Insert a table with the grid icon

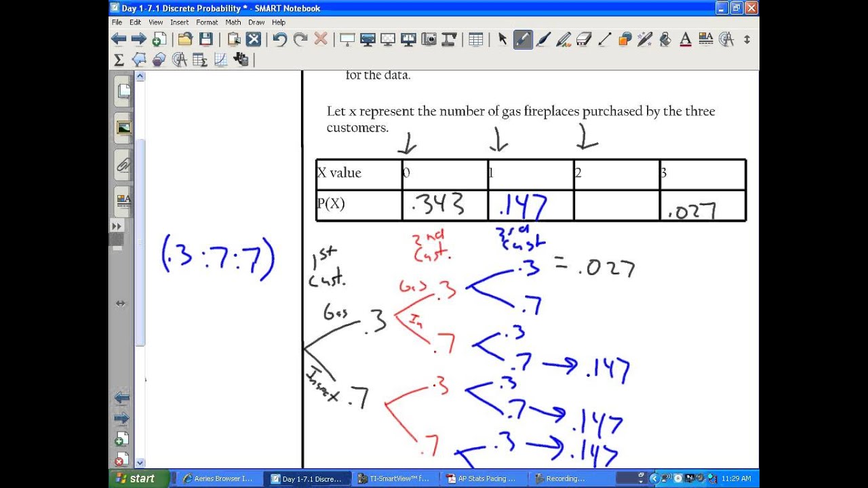[x=476, y=39]
